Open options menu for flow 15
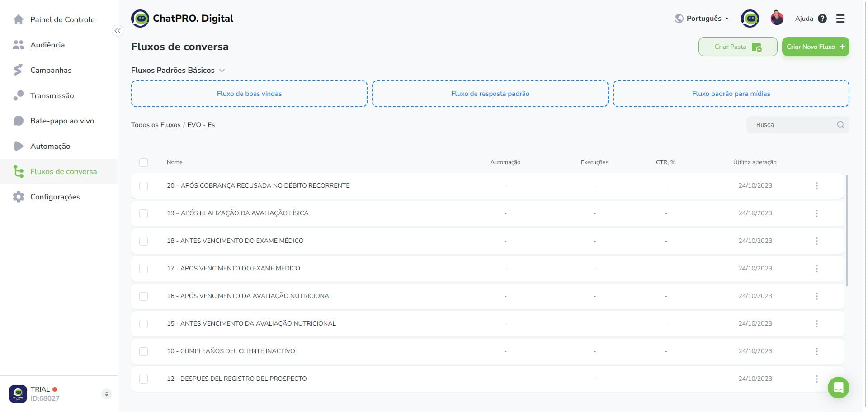 click(x=817, y=324)
